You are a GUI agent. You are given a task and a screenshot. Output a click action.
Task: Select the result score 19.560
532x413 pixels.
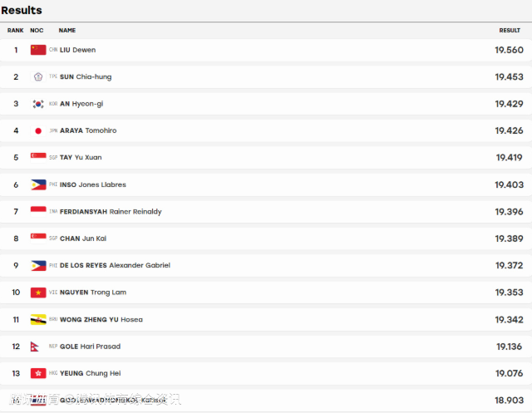tap(509, 50)
